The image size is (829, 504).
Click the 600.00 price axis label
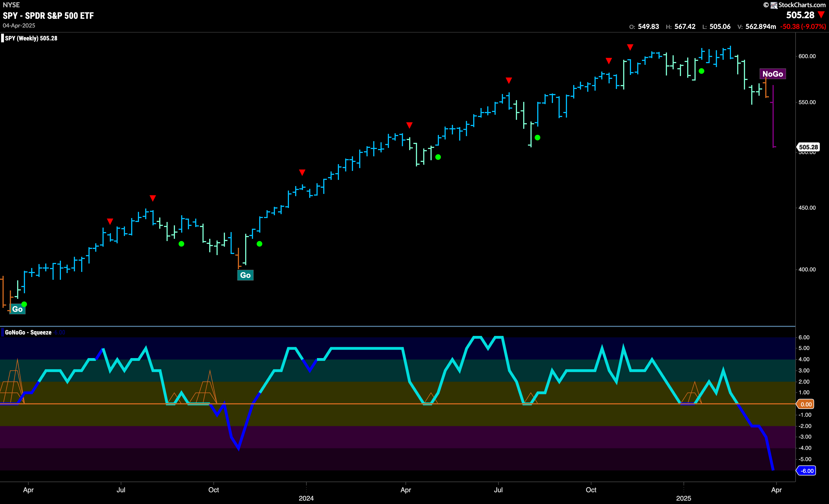coord(807,56)
